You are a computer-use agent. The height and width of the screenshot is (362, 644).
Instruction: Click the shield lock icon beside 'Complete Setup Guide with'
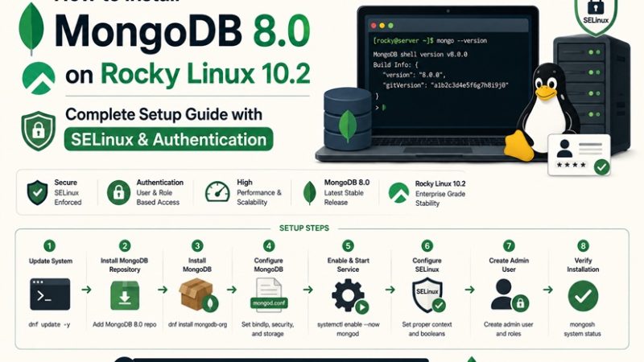(38, 131)
